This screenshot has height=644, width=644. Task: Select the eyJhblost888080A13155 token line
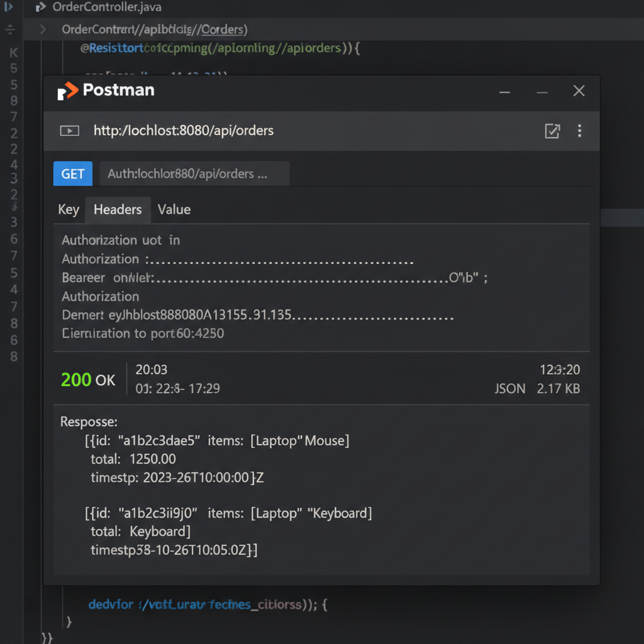257,315
